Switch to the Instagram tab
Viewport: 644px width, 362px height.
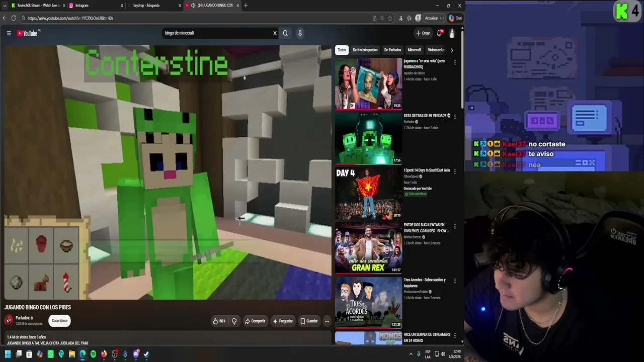[x=96, y=6]
